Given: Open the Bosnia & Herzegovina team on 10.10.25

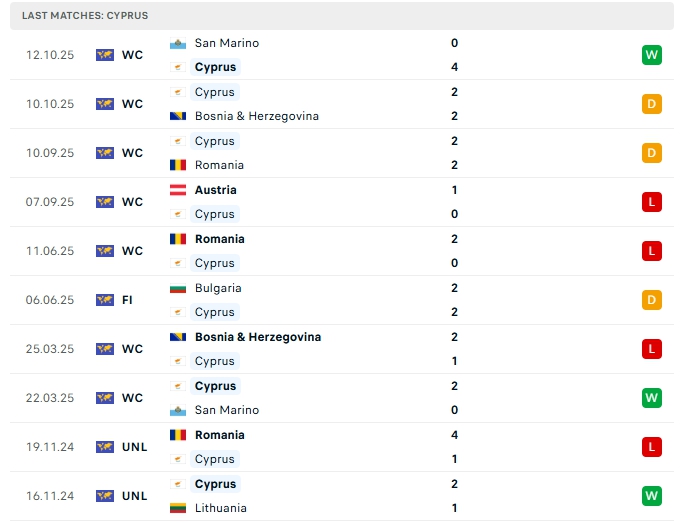Looking at the screenshot, I should (257, 116).
